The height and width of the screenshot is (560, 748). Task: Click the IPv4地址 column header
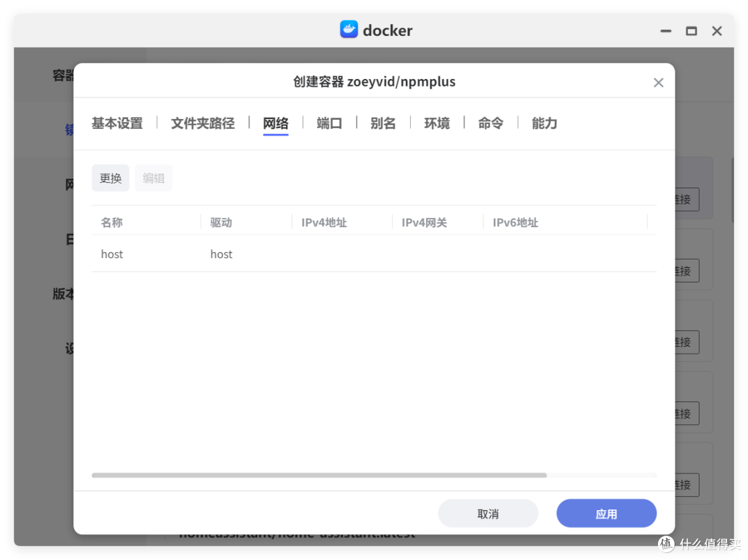[324, 223]
